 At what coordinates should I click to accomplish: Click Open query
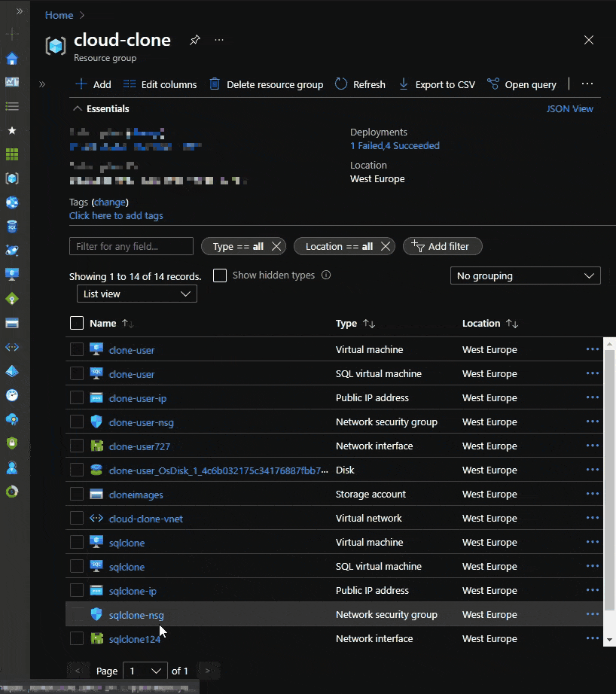(522, 84)
